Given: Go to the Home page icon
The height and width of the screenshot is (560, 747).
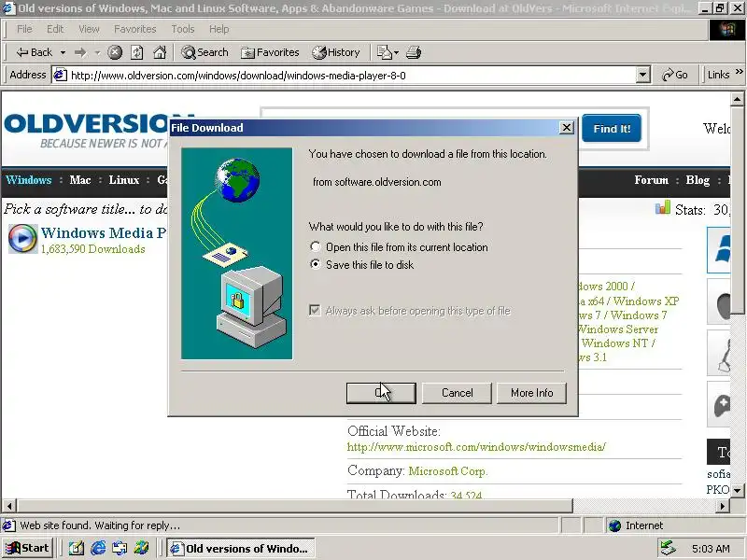Looking at the screenshot, I should (160, 52).
